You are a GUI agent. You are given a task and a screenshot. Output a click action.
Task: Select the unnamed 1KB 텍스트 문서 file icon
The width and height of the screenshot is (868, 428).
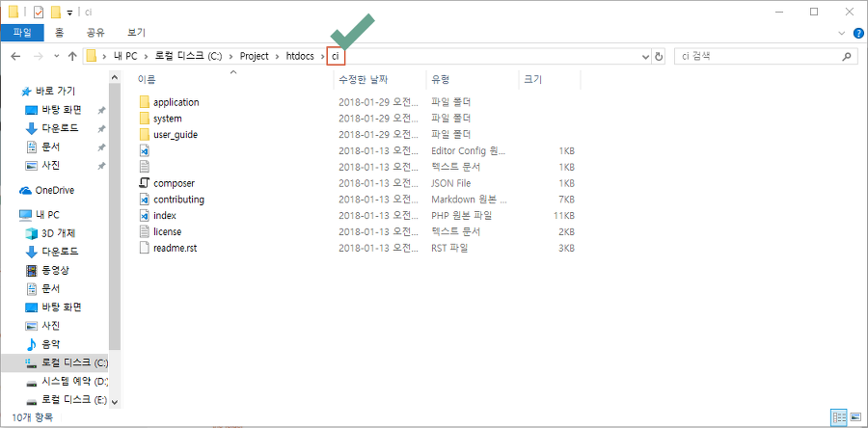pos(145,167)
